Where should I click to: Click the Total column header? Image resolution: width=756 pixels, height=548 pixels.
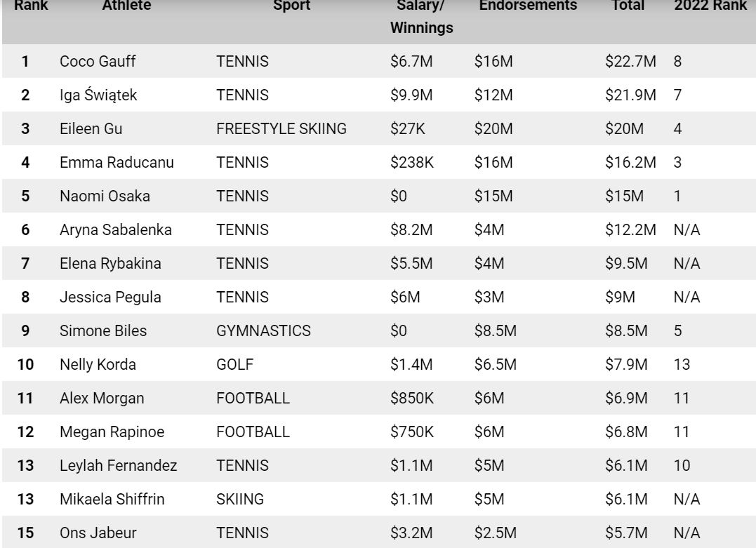628,6
